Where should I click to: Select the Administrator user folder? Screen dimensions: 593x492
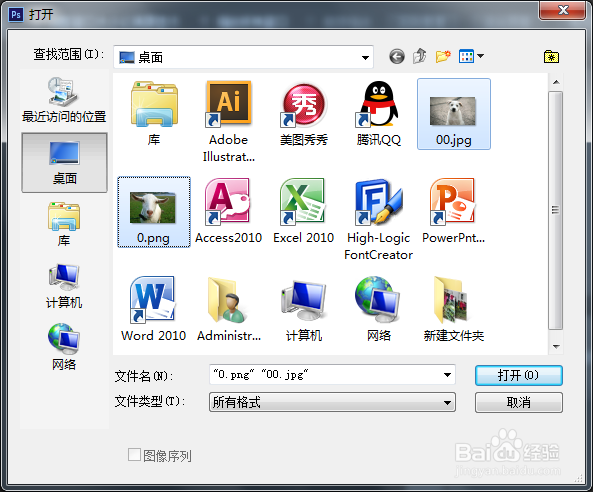coord(228,309)
